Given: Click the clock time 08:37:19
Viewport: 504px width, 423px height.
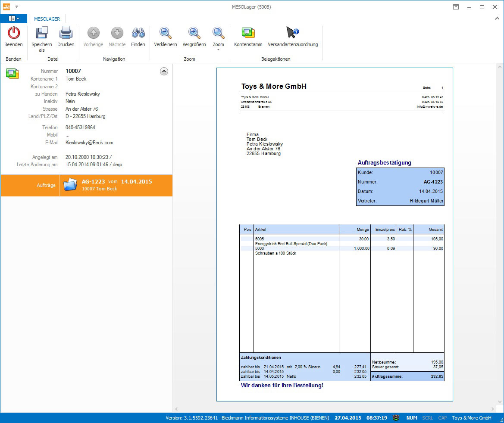Looking at the screenshot, I should point(377,418).
